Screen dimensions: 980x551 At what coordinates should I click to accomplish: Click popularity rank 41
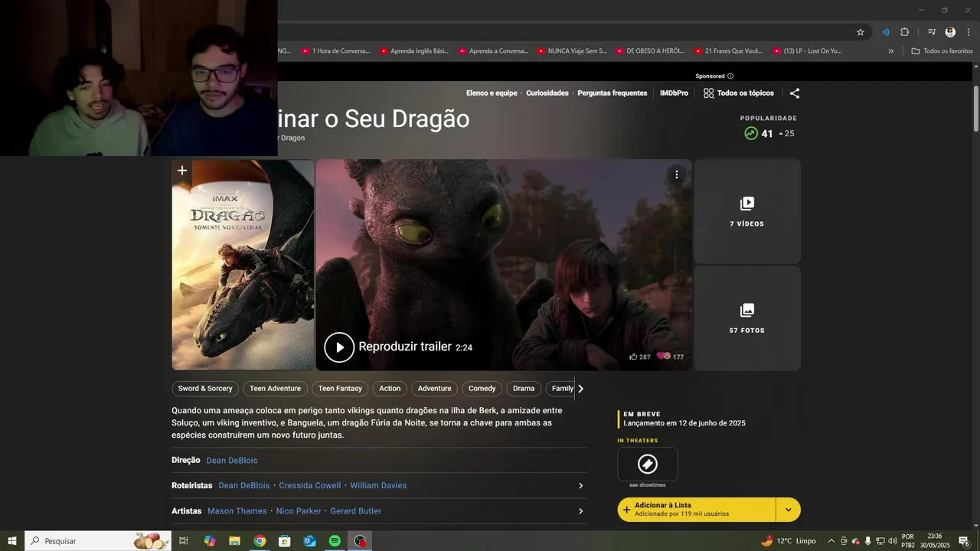pos(767,134)
